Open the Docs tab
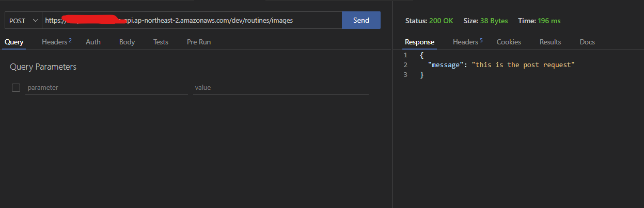Viewport: 644px width, 208px height. [587, 42]
